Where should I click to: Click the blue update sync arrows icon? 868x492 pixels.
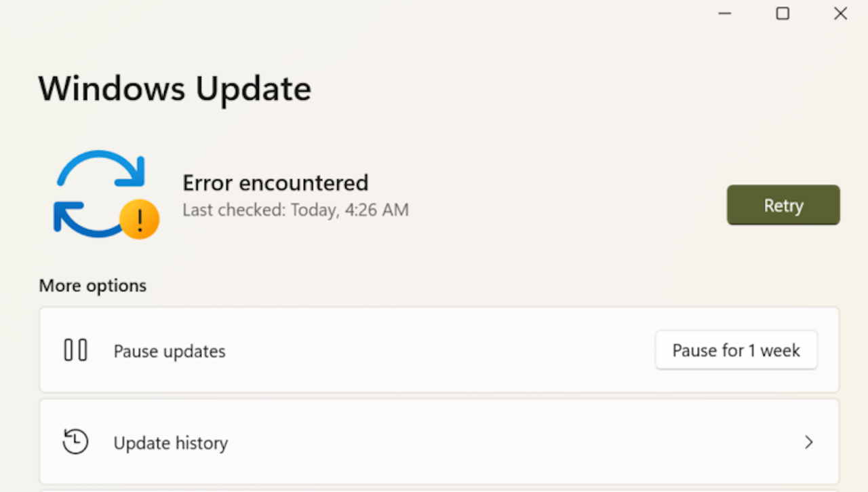click(x=100, y=193)
